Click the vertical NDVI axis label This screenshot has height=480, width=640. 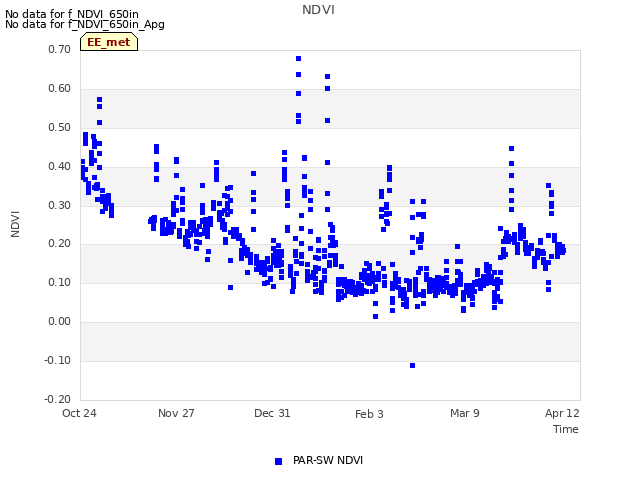click(15, 224)
